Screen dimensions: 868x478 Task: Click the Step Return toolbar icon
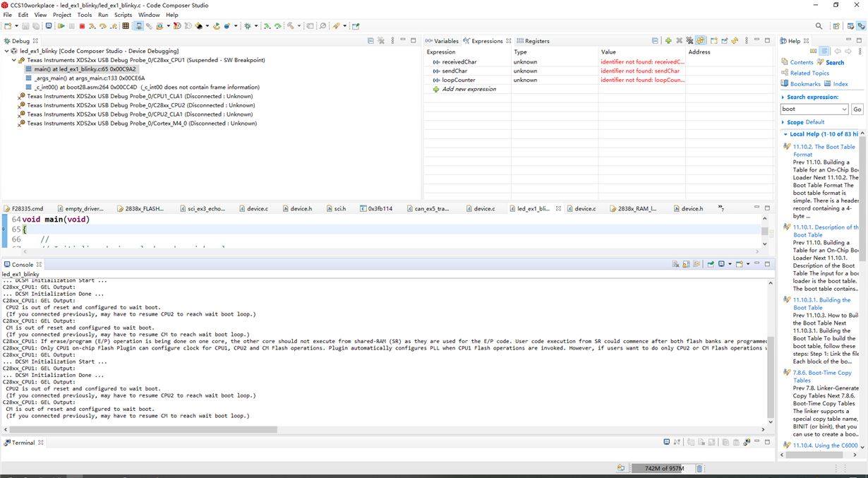[x=114, y=26]
